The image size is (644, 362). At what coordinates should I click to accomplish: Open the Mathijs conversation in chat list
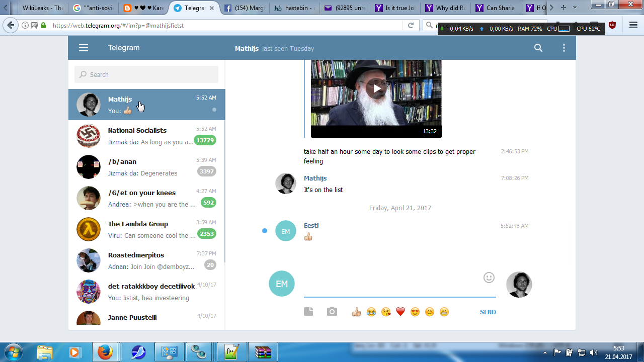146,105
